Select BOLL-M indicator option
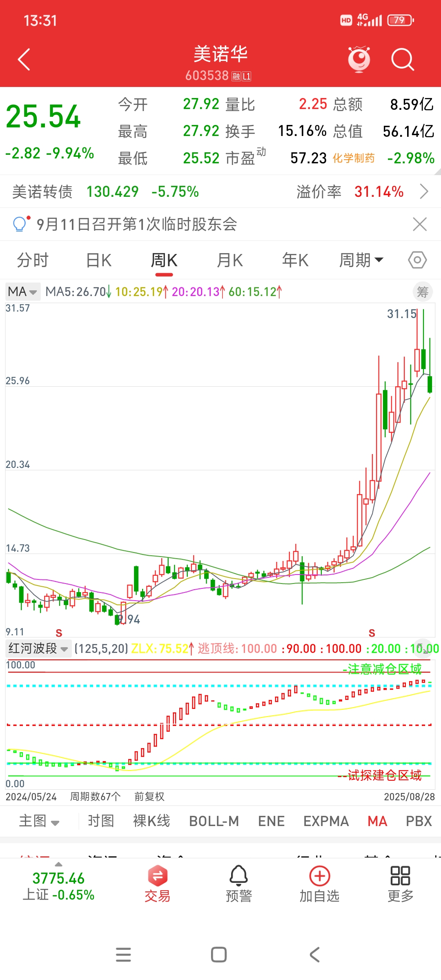 [214, 821]
